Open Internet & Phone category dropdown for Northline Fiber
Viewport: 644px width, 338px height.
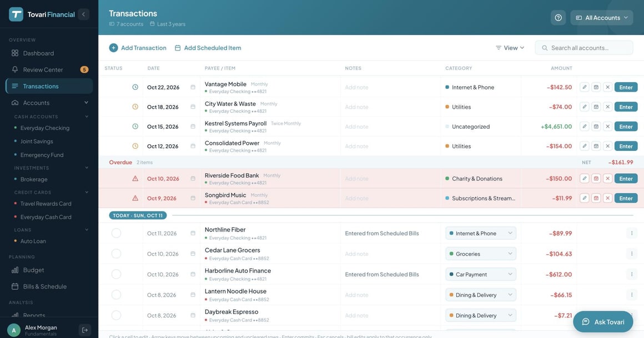point(481,233)
